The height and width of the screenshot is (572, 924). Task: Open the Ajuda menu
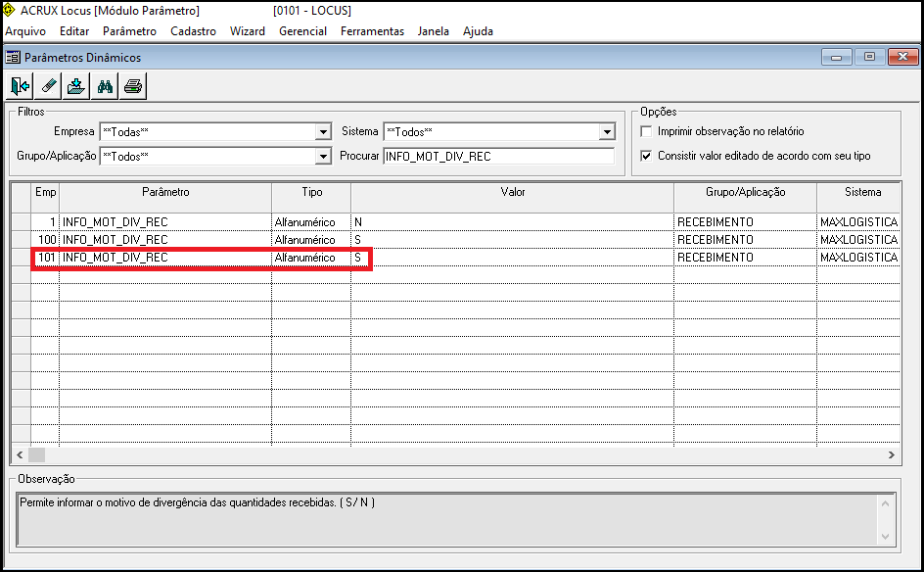(478, 31)
